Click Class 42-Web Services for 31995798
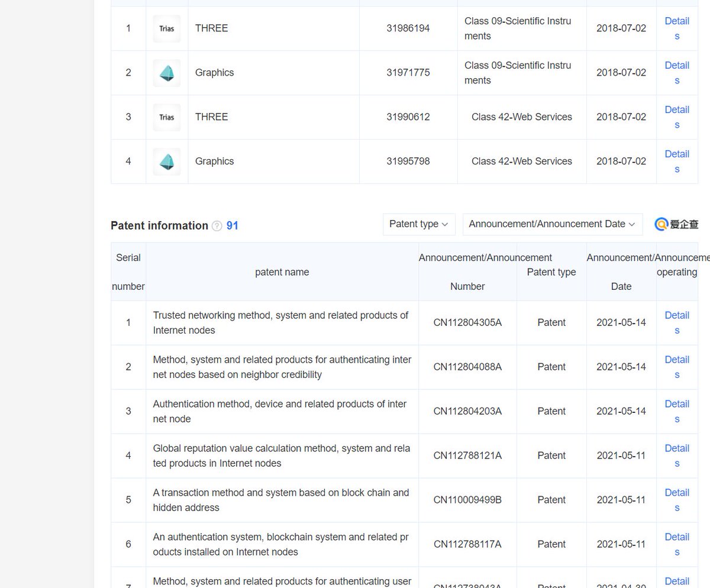The width and height of the screenshot is (710, 588). tap(522, 161)
